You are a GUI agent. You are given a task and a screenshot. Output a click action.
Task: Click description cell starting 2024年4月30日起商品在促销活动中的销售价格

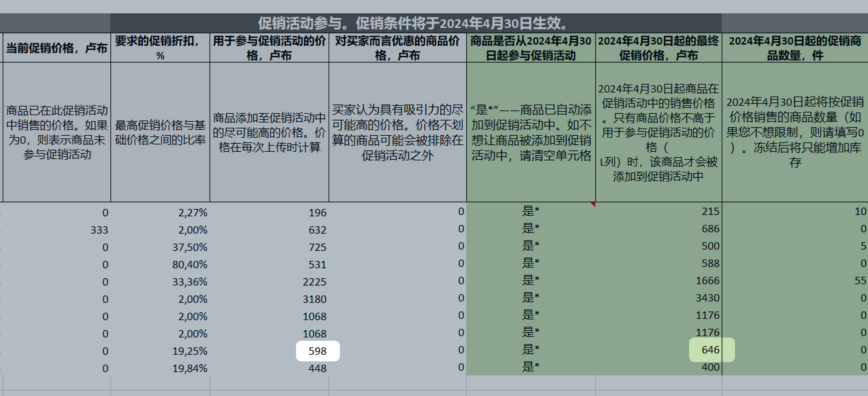coord(659,132)
